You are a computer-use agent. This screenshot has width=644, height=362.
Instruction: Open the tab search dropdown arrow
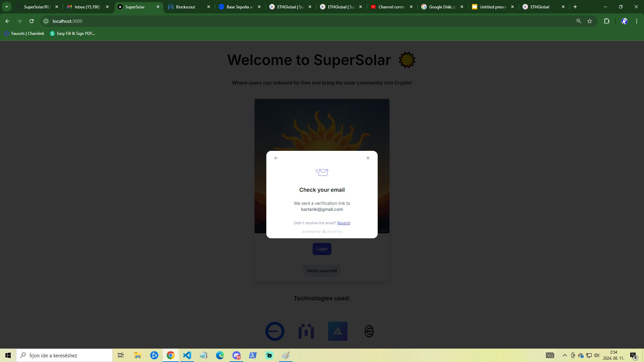[x=6, y=7]
